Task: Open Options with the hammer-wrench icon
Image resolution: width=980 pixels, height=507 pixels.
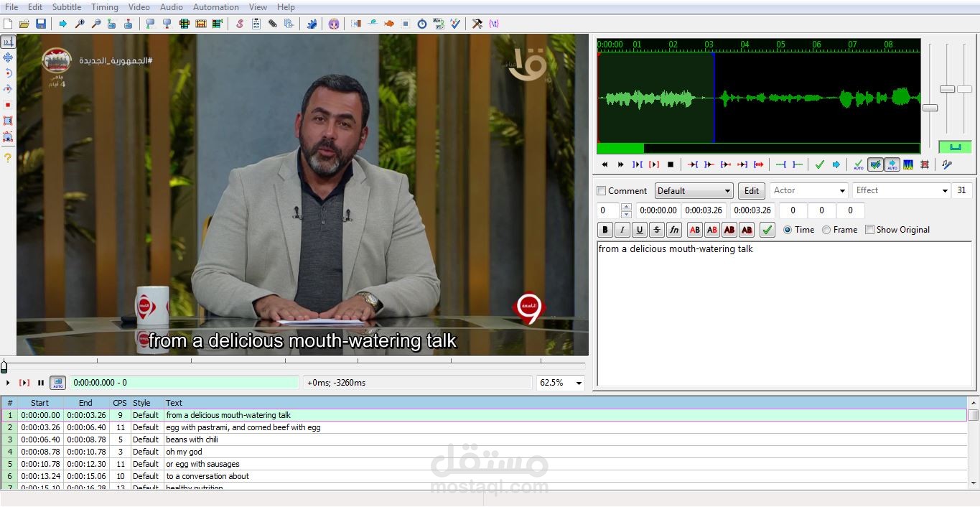Action: tap(477, 24)
